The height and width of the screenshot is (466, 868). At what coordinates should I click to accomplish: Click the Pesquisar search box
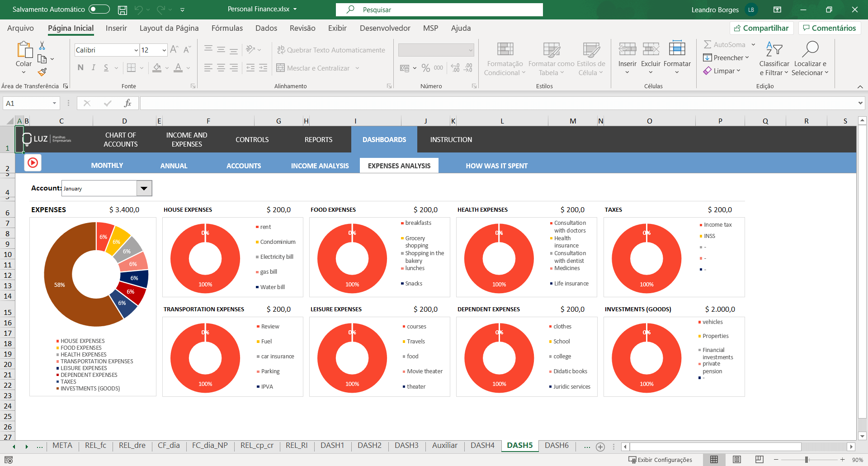pos(439,10)
